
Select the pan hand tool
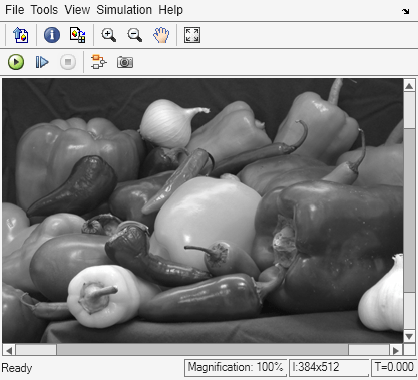(x=161, y=35)
